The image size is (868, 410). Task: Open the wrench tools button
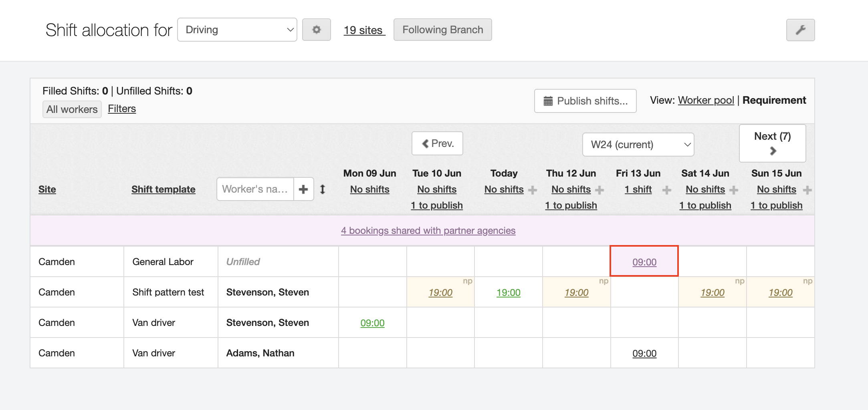click(800, 30)
